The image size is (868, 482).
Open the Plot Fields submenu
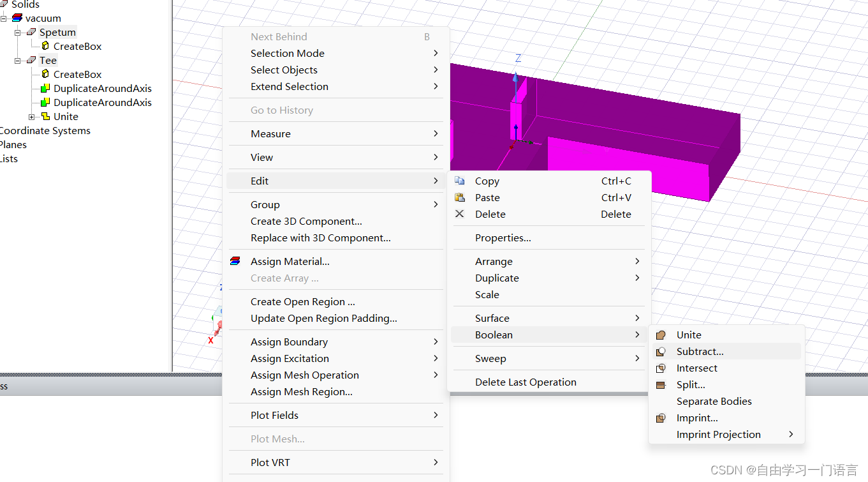[x=336, y=415]
